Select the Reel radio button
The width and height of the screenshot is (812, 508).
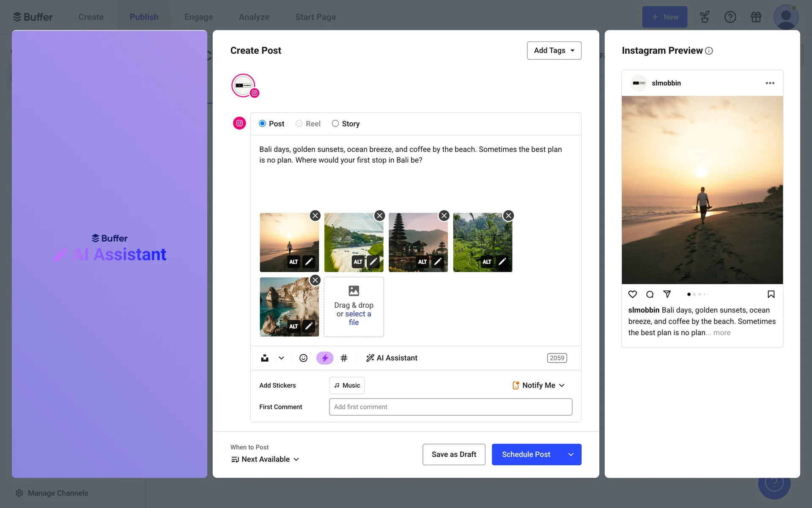pos(299,124)
